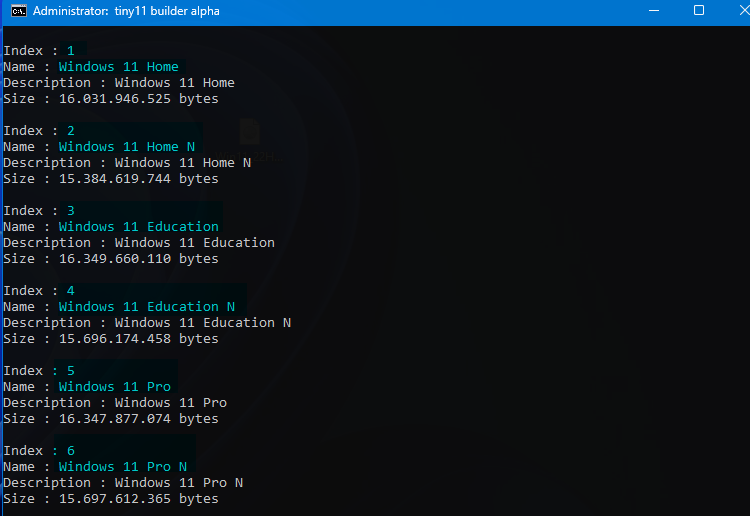
Task: Close the tiny11 builder window
Action: pyautogui.click(x=744, y=11)
